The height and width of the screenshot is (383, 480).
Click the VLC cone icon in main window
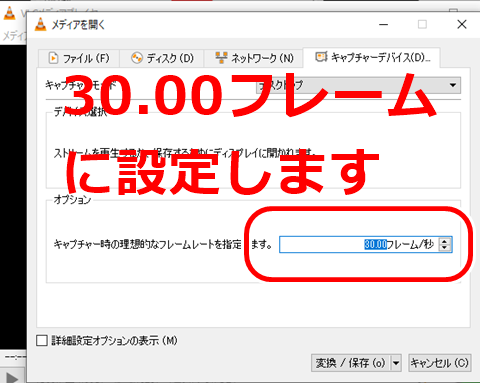point(9,13)
